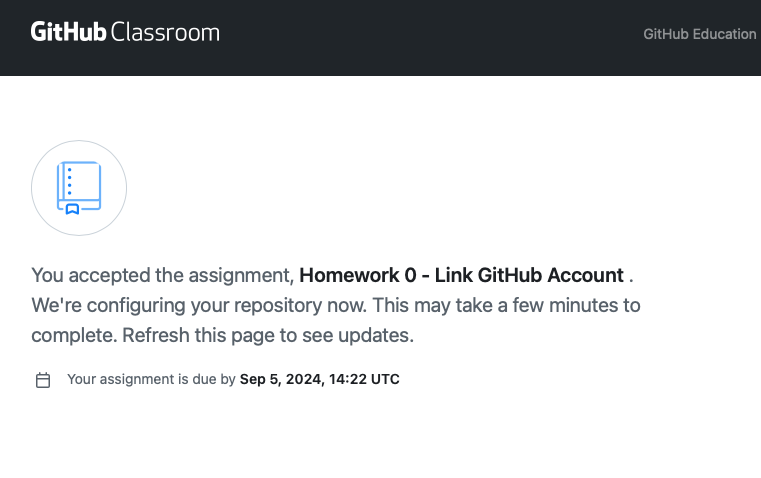
Task: Click "This may take a few minutes" text
Action: pyautogui.click(x=520, y=305)
